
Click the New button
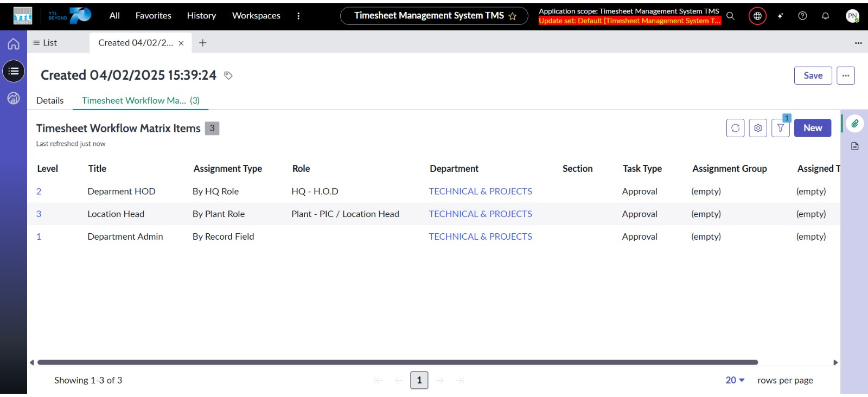click(x=812, y=128)
